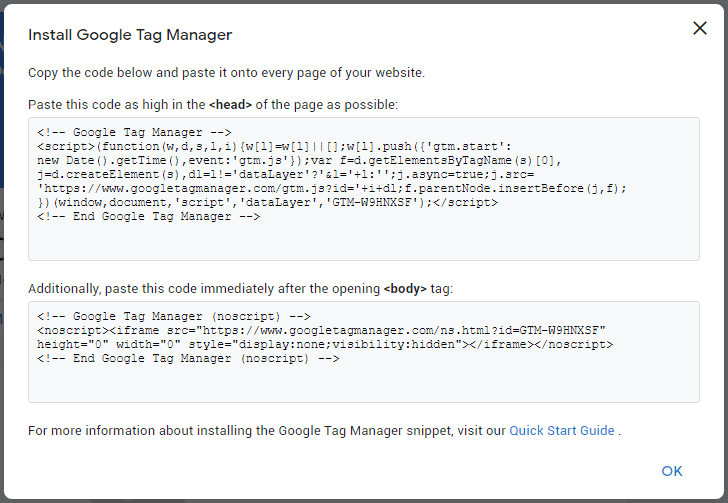Click the 'Install Google Tag Manager' heading
The height and width of the screenshot is (503, 728).
130,35
